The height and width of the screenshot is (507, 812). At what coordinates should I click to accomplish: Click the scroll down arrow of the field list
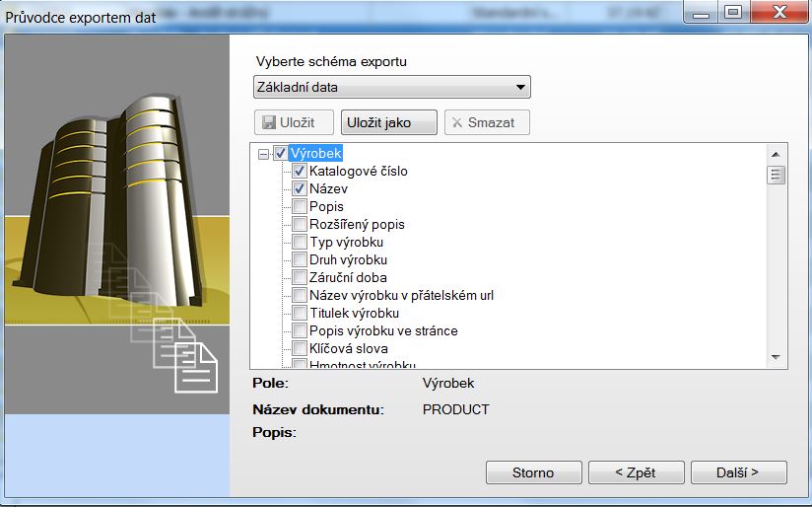coord(776,357)
